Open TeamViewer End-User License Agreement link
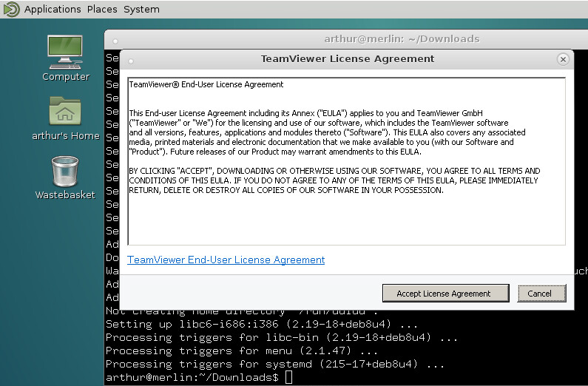Viewport: 588px width, 386px height. (226, 260)
